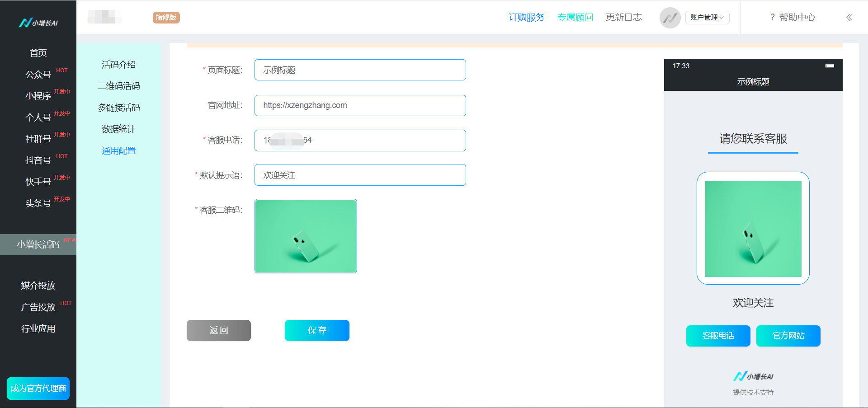Open 抖音号 in the sidebar
This screenshot has height=408, width=868.
click(38, 160)
